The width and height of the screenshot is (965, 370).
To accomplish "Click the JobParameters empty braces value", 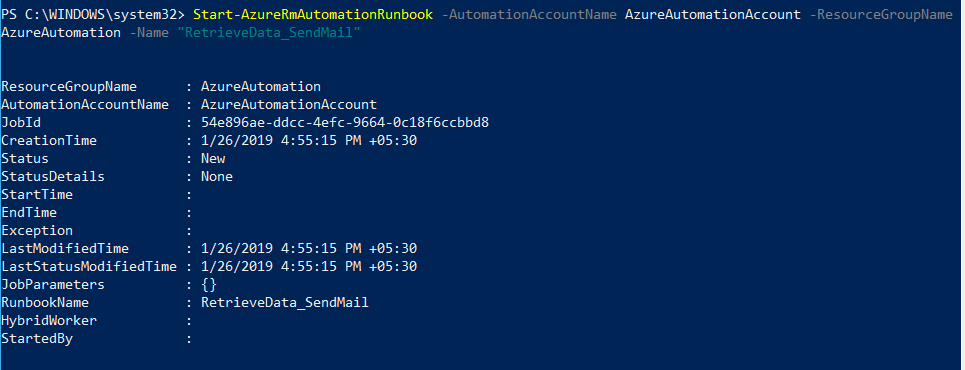I will point(209,284).
